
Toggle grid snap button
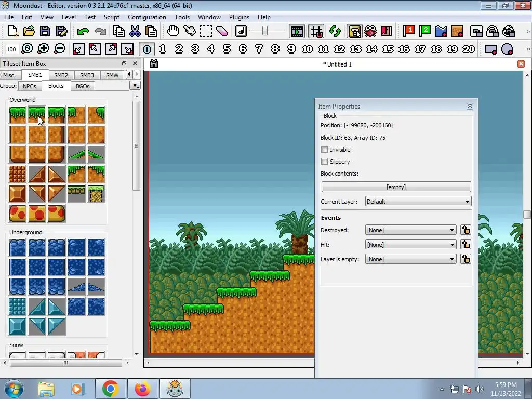[316, 32]
